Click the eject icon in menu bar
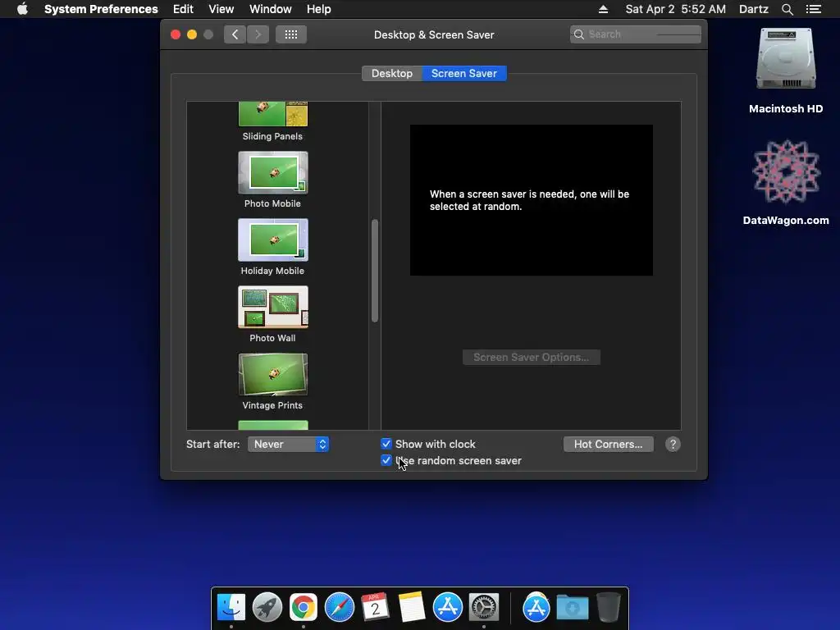The width and height of the screenshot is (840, 630). (603, 9)
